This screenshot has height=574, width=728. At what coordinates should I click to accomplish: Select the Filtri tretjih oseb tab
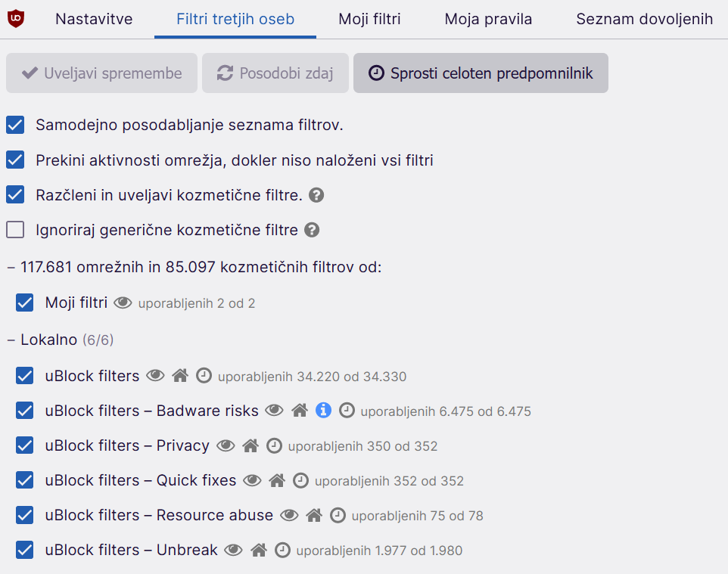(x=235, y=19)
